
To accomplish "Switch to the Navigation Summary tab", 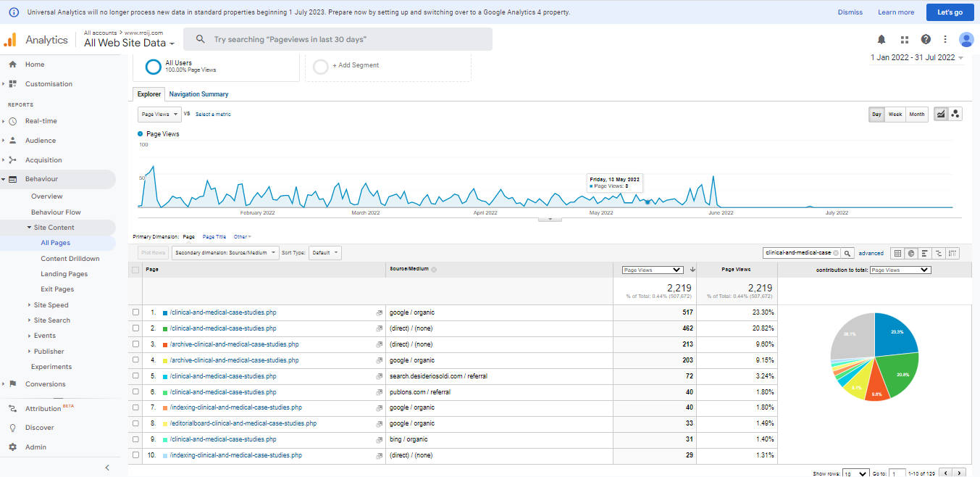I will pos(198,94).
